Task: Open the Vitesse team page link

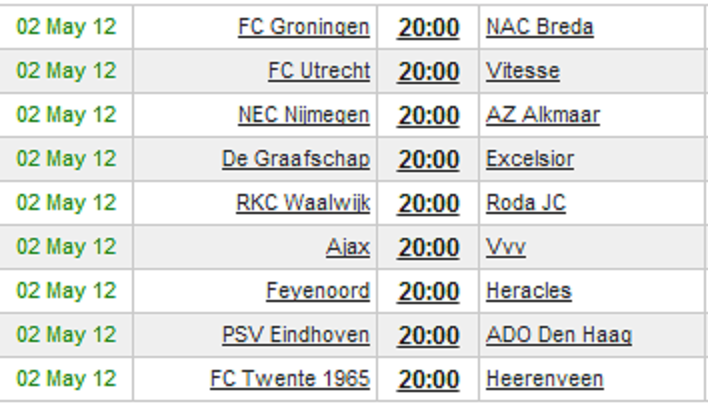Action: tap(523, 71)
